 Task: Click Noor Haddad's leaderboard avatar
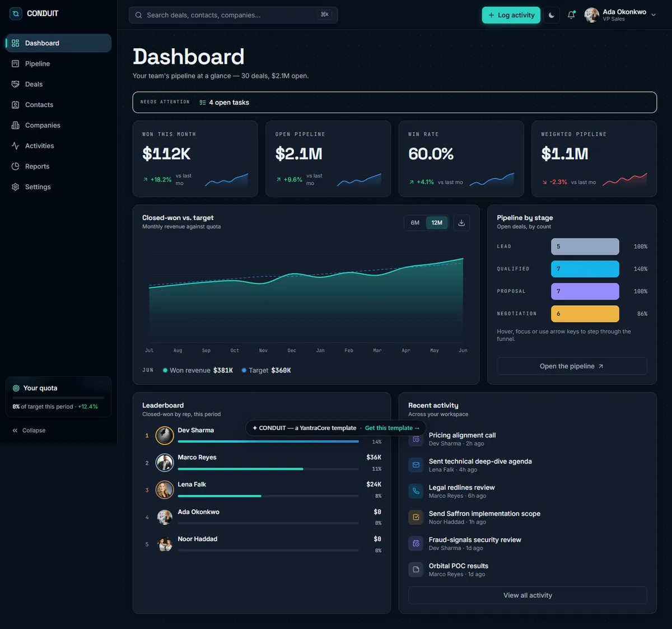165,544
